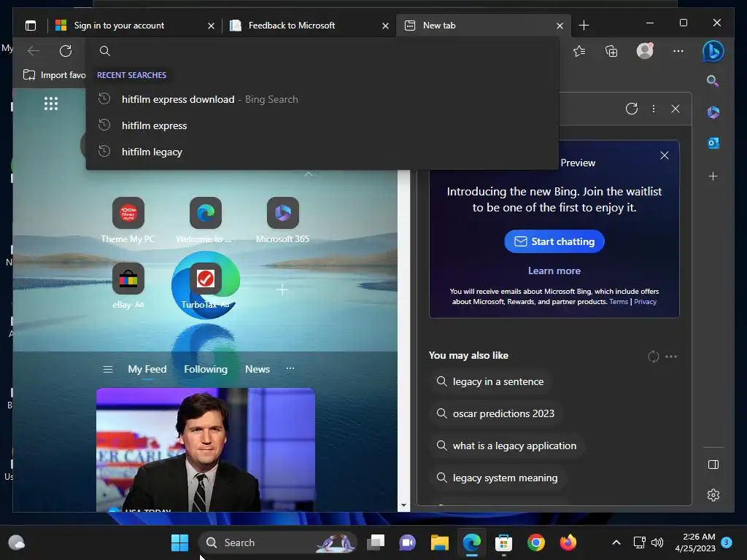Open the Favorites star icon
Screen dimensions: 747x560
579,51
